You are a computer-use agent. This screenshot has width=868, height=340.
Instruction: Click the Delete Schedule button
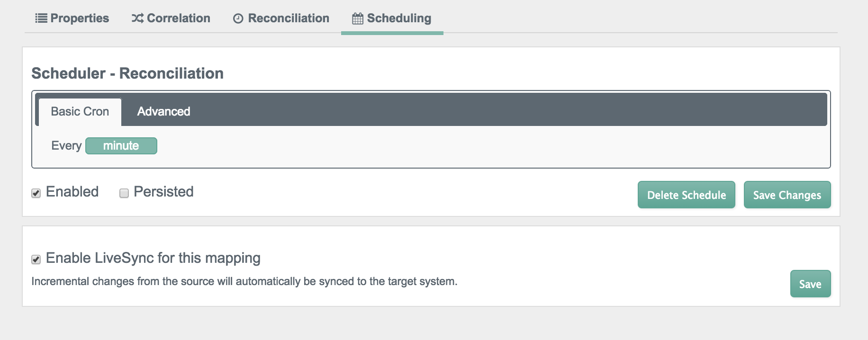tap(687, 195)
